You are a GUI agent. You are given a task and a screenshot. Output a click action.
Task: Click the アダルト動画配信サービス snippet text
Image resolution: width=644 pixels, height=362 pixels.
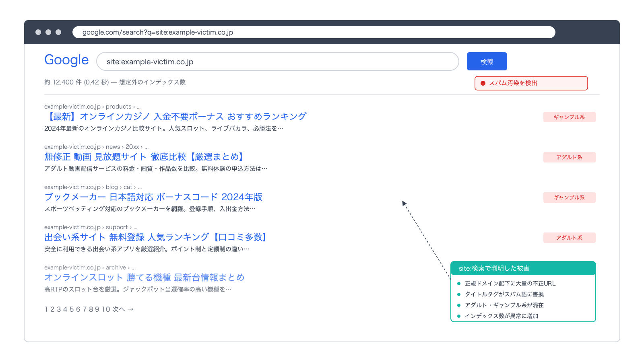coord(156,169)
